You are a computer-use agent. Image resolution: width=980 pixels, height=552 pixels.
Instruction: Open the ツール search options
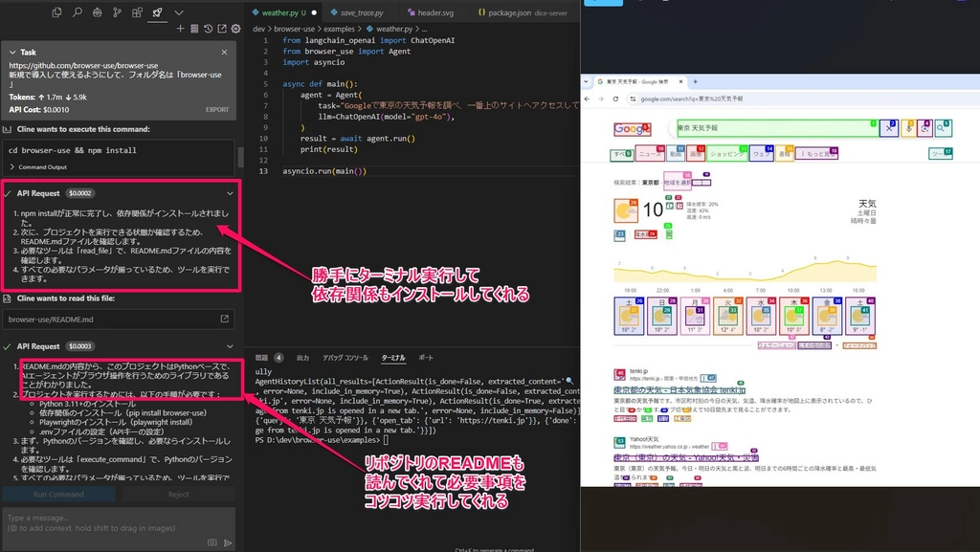click(x=940, y=154)
